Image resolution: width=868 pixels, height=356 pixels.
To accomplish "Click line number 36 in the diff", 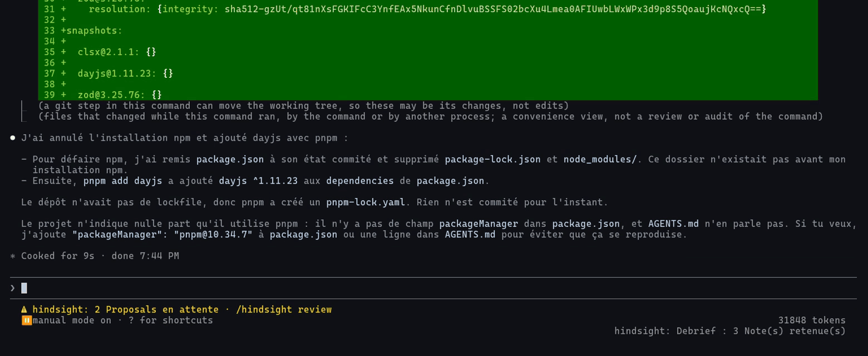I will [x=49, y=63].
